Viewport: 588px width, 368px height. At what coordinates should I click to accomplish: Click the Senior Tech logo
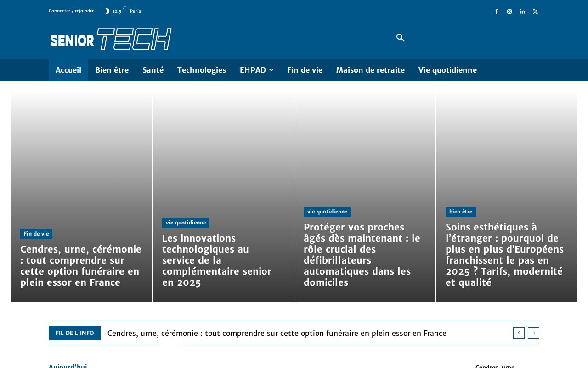pos(111,39)
